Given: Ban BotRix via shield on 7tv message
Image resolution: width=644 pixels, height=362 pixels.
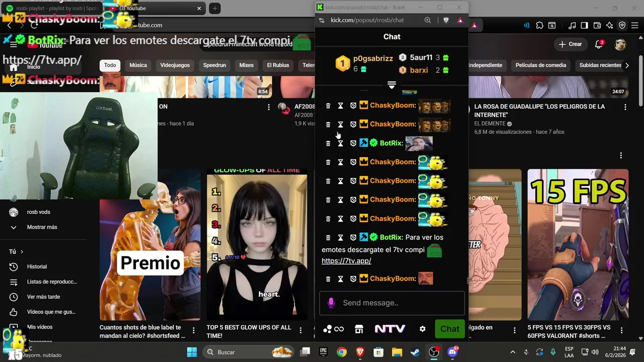Looking at the screenshot, I should pyautogui.click(x=353, y=237).
